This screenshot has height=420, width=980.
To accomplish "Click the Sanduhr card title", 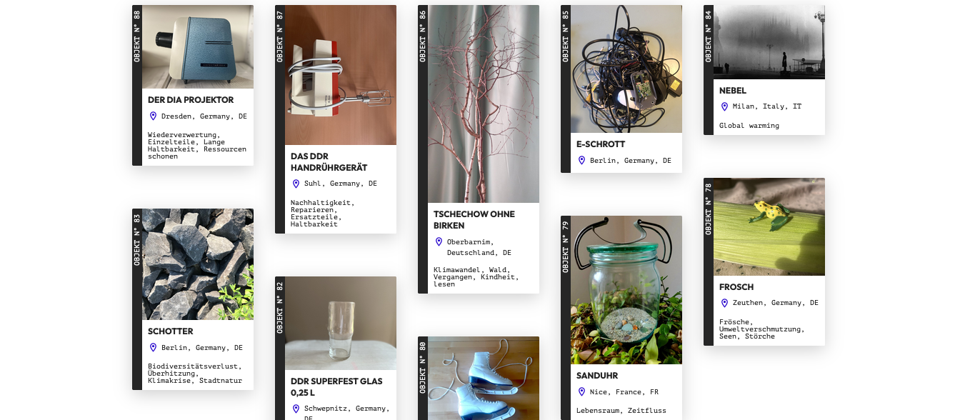I will pyautogui.click(x=597, y=376).
